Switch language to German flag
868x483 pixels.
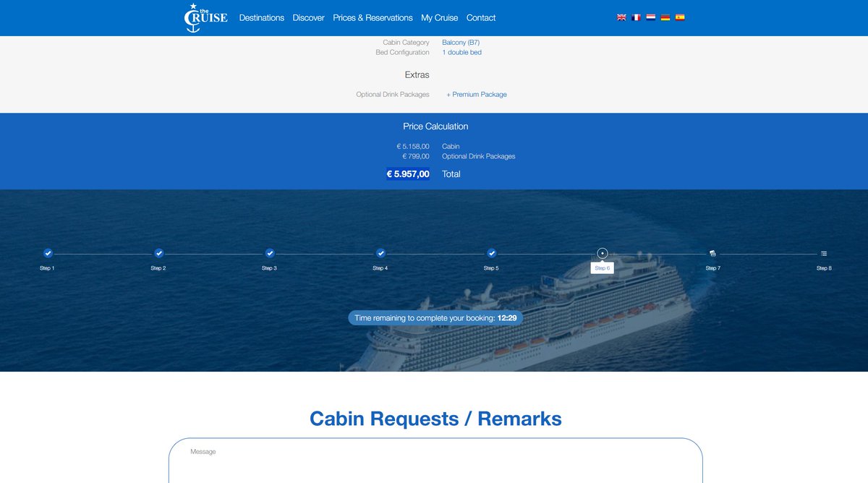(x=665, y=17)
